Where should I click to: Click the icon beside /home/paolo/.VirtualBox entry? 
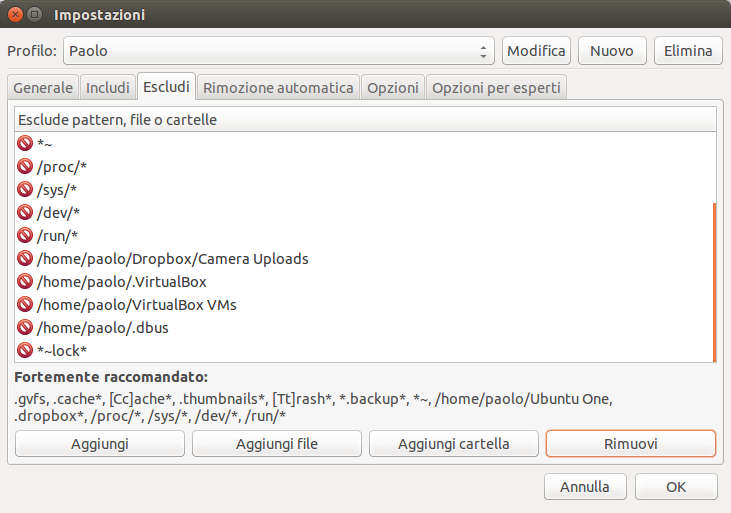(x=26, y=281)
